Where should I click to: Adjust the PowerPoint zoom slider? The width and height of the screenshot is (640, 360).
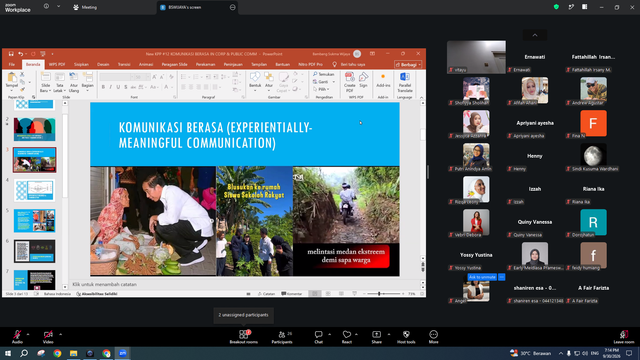379,293
